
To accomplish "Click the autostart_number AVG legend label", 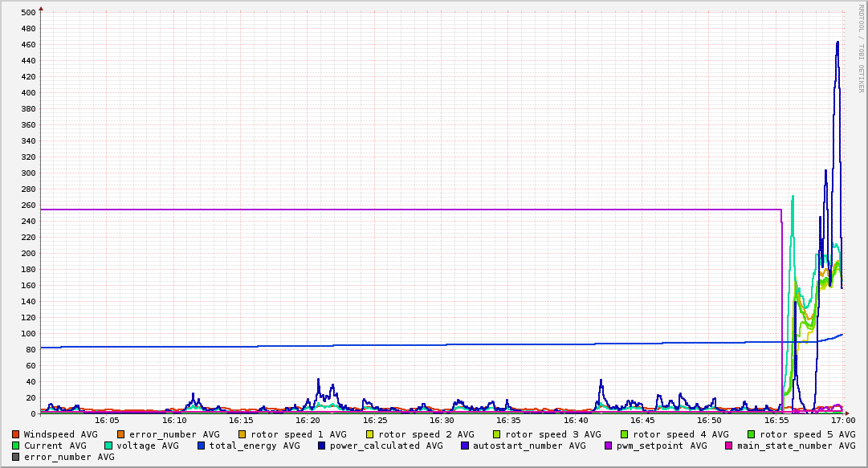I will (529, 446).
